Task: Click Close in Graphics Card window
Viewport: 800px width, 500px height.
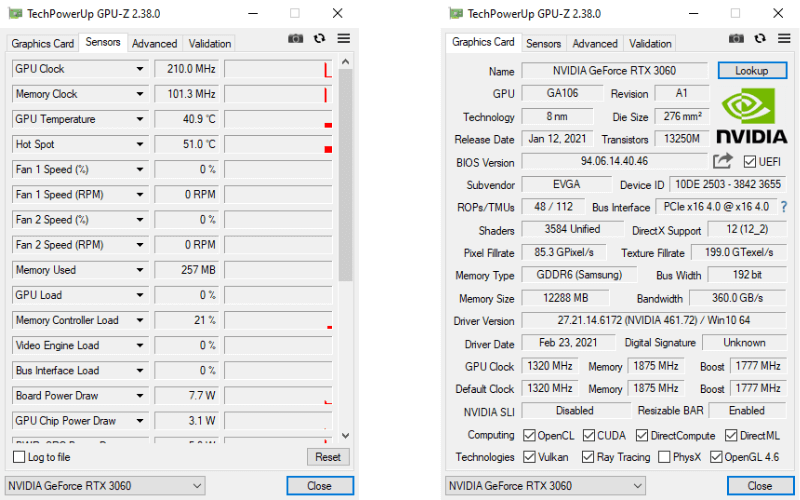Action: tap(760, 486)
